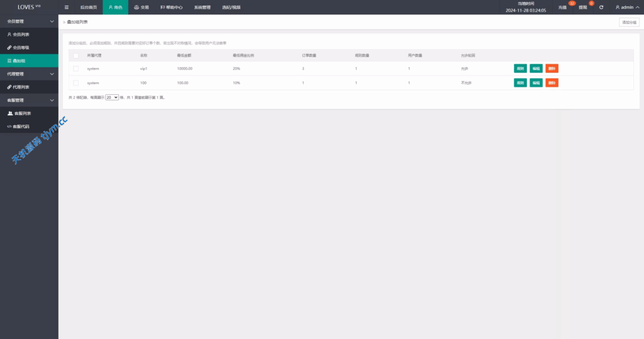Image resolution: width=644 pixels, height=339 pixels.
Task: Open the per-page count dropdown showing 20
Action: click(x=112, y=97)
